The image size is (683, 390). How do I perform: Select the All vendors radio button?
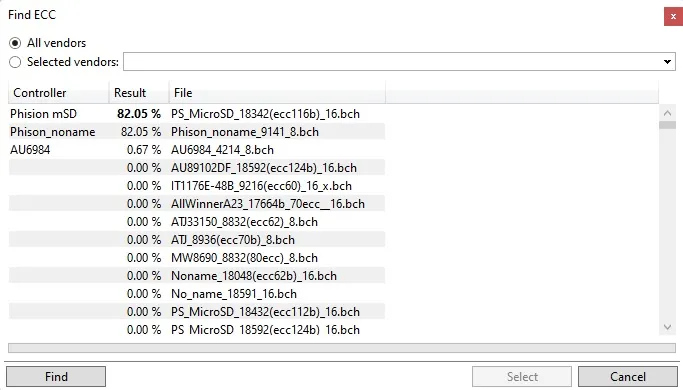point(15,43)
